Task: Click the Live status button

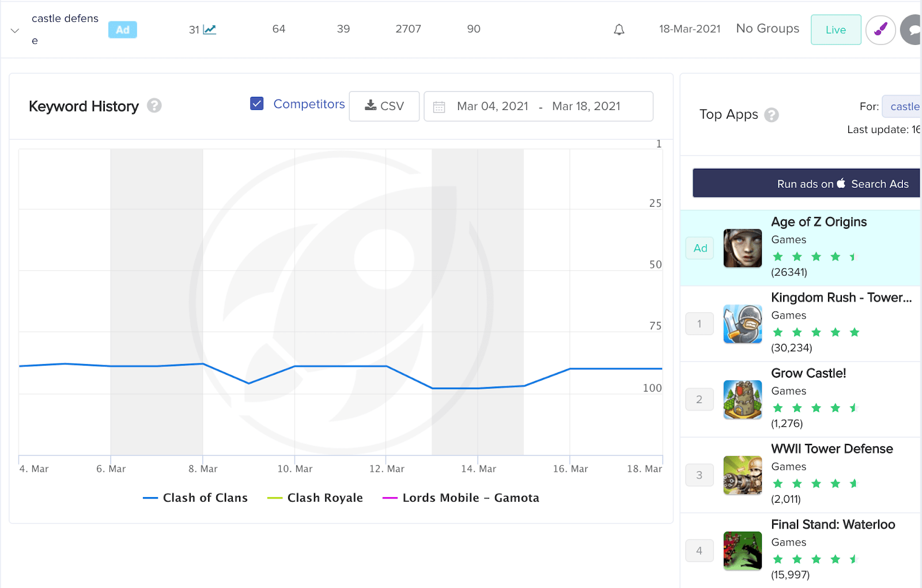Action: point(836,30)
